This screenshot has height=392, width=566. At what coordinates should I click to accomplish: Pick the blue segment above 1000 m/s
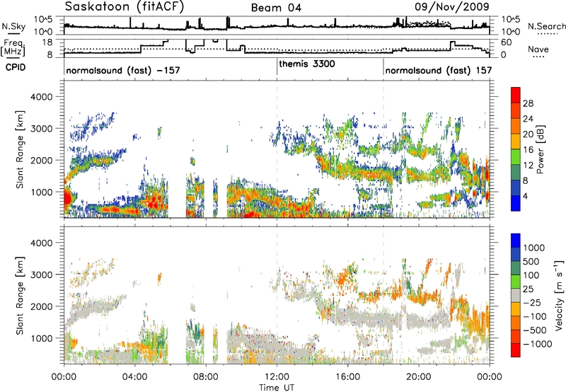[516, 241]
